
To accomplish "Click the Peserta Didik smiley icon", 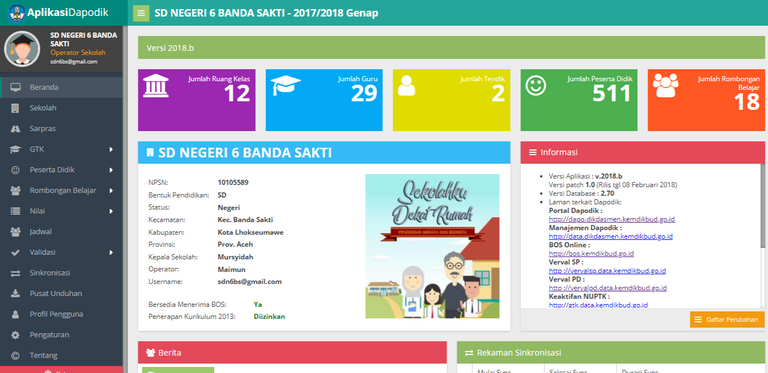I will coord(16,170).
